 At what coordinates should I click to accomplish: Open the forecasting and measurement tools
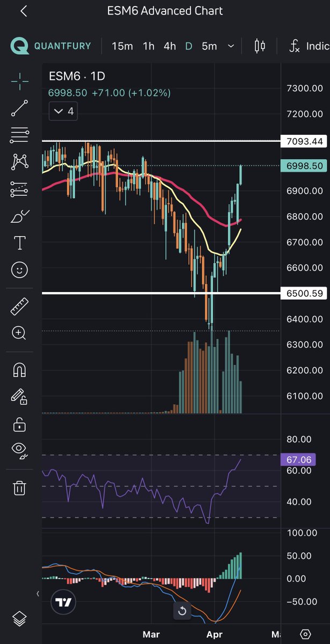coord(19,188)
